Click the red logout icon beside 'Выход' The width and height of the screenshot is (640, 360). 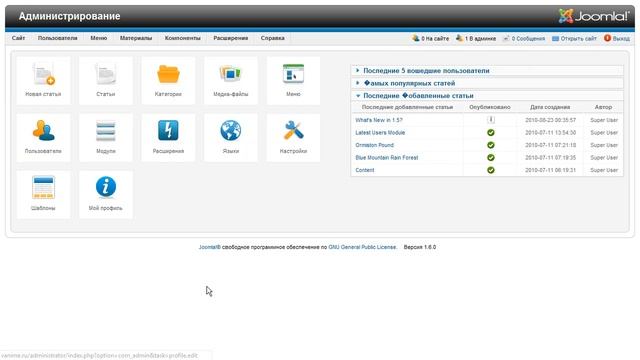[607, 38]
